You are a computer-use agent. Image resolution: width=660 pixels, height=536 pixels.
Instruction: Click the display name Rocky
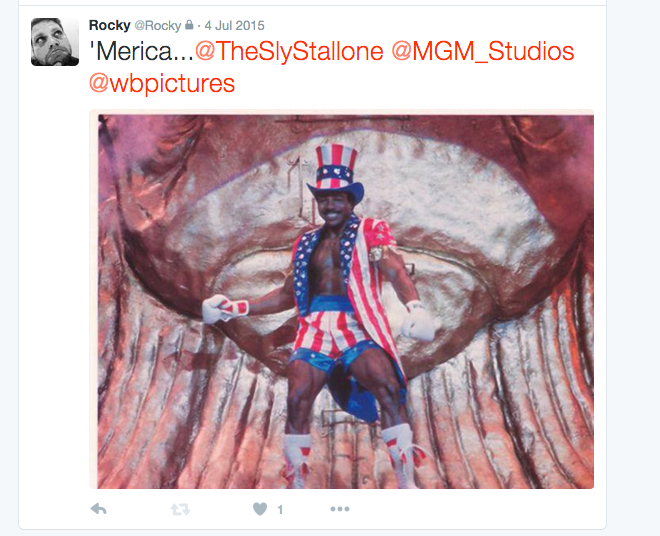point(109,25)
